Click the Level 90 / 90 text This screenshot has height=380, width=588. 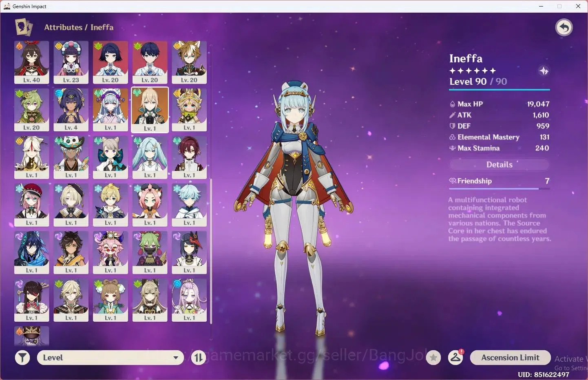(478, 82)
